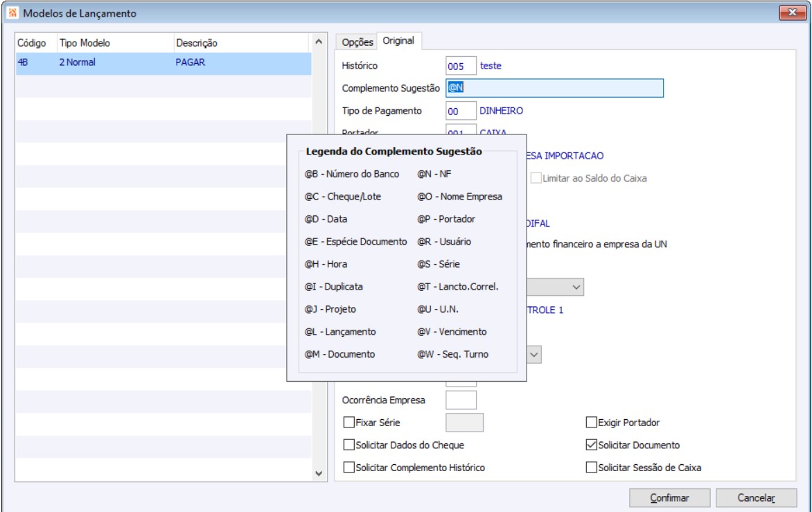Click the '@D - Data' legend entry
This screenshot has width=812, height=512.
pyautogui.click(x=326, y=219)
